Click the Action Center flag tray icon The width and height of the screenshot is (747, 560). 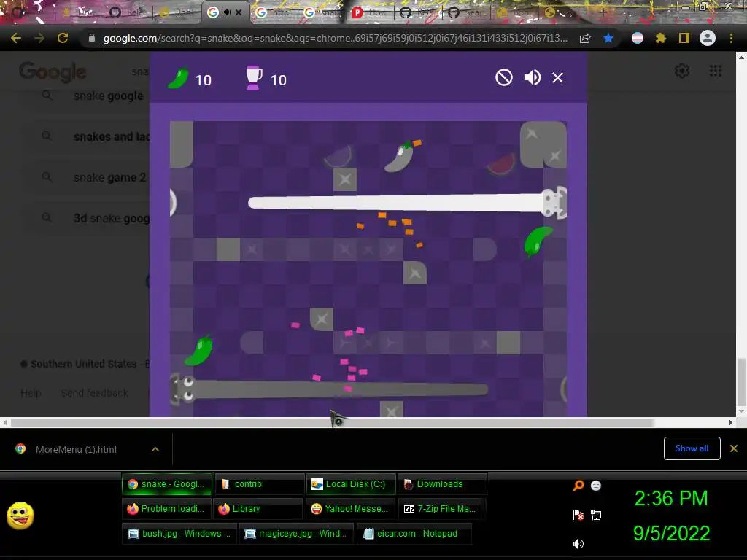(x=578, y=515)
